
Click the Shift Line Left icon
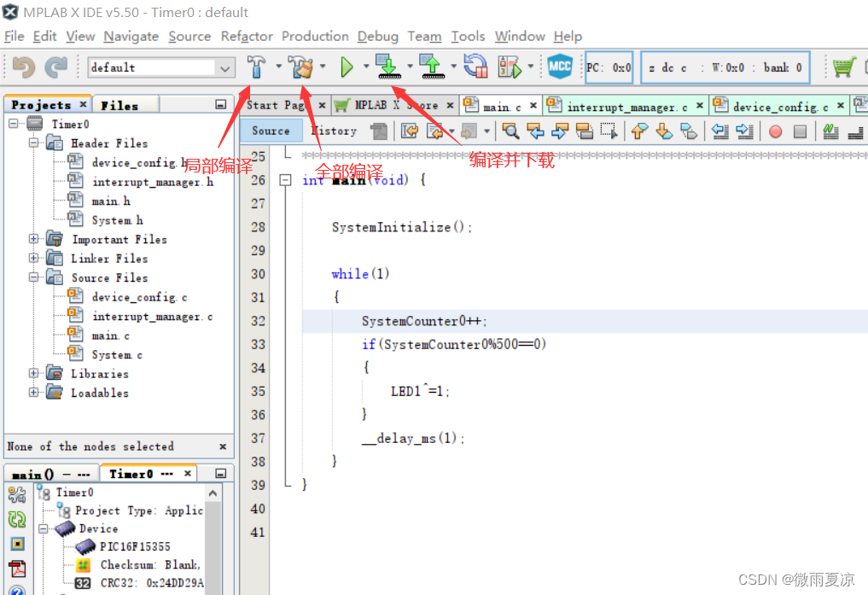[719, 131]
